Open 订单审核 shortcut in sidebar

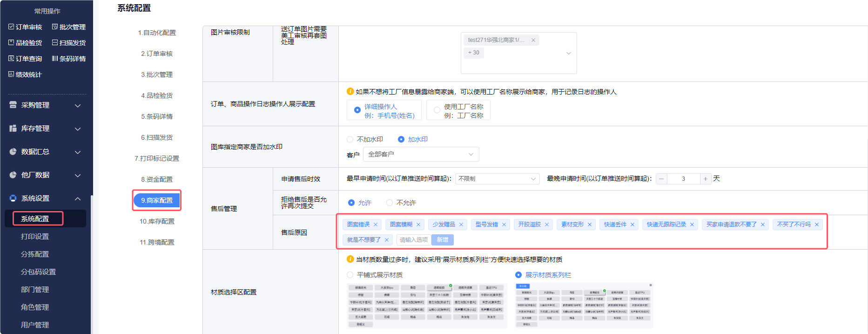pyautogui.click(x=26, y=27)
